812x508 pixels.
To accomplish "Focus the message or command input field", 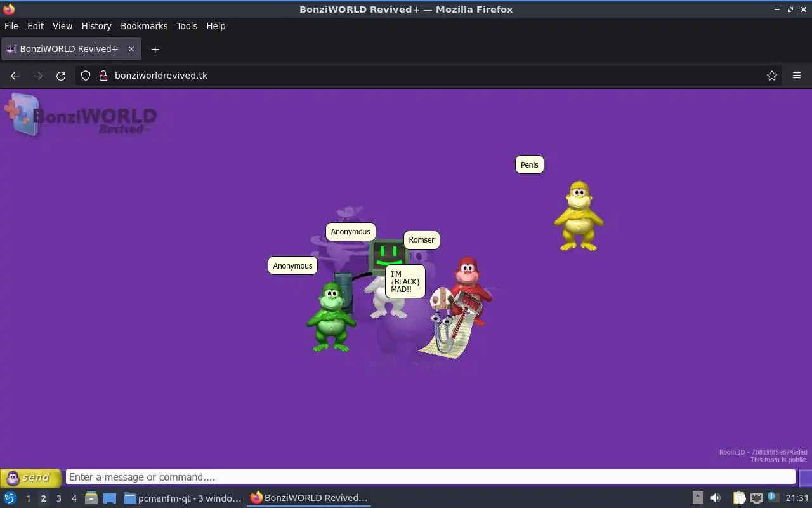I will pos(431,478).
